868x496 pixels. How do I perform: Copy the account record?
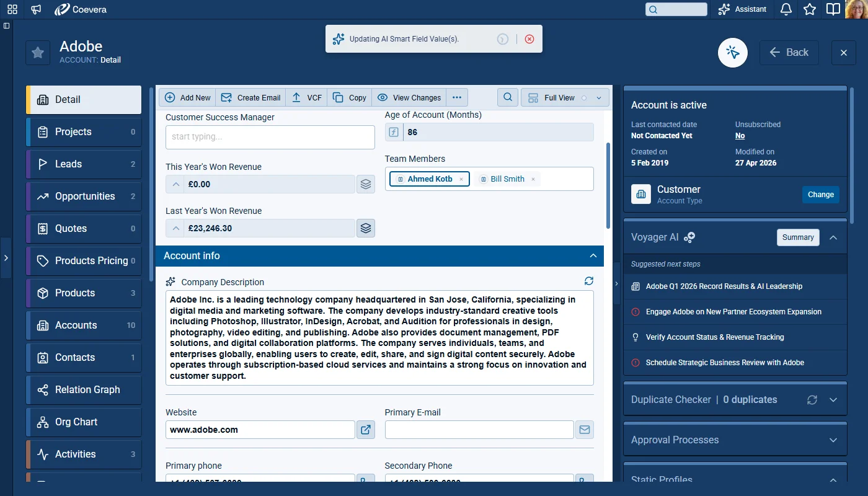click(349, 97)
